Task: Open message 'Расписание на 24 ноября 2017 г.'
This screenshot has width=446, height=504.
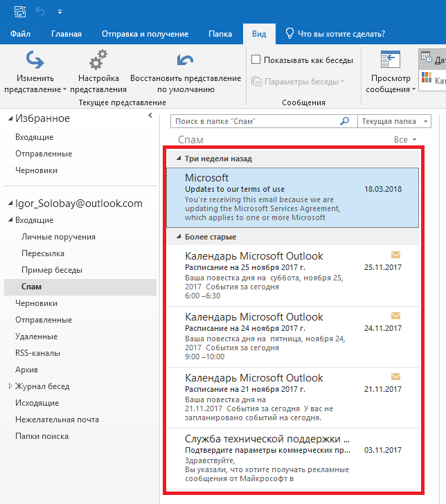Action: point(293,336)
